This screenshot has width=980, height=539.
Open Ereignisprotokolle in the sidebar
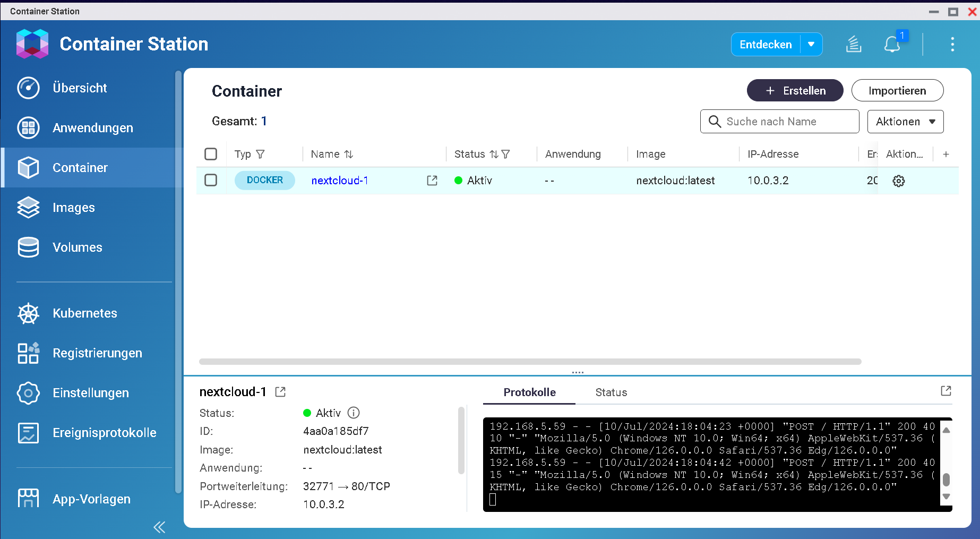pos(104,433)
